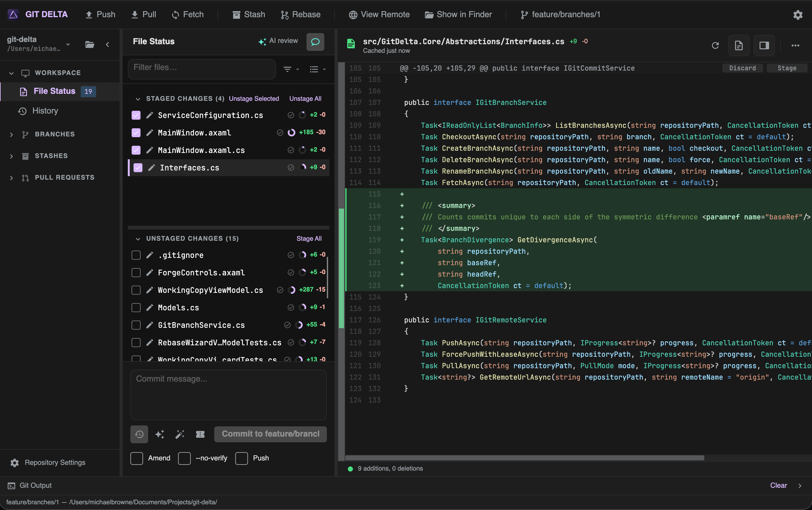Click the Repository Settings gear icon

pyautogui.click(x=15, y=463)
